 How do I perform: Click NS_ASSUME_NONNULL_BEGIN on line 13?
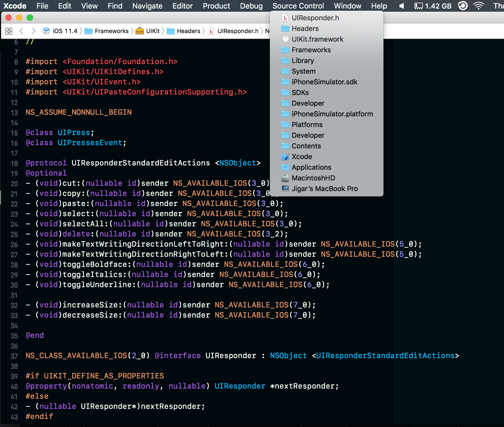[79, 112]
